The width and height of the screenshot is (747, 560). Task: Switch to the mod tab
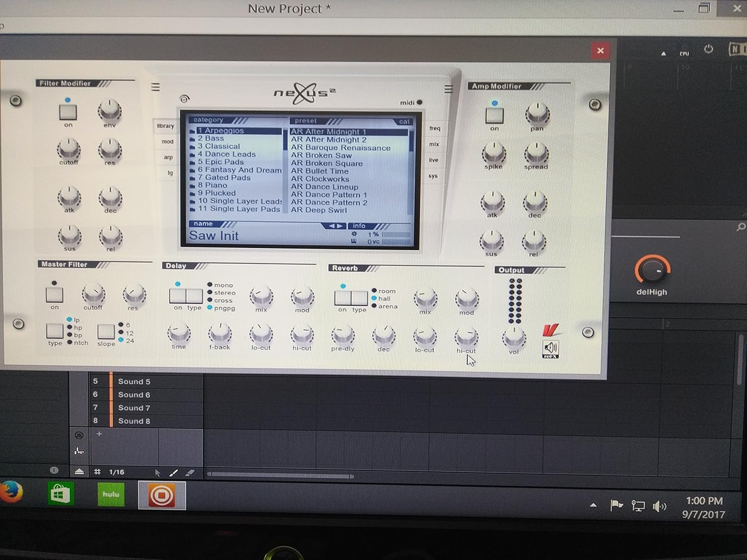coord(167,142)
